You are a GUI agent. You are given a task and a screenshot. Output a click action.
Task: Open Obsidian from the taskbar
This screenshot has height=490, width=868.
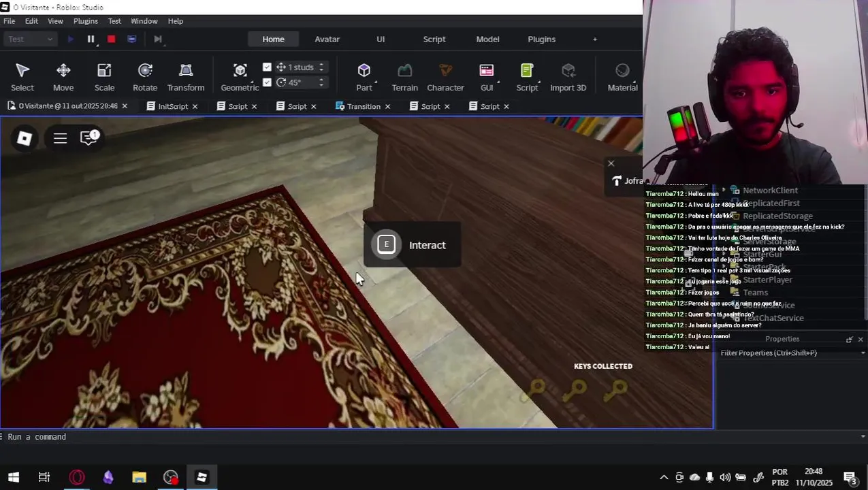[108, 477]
